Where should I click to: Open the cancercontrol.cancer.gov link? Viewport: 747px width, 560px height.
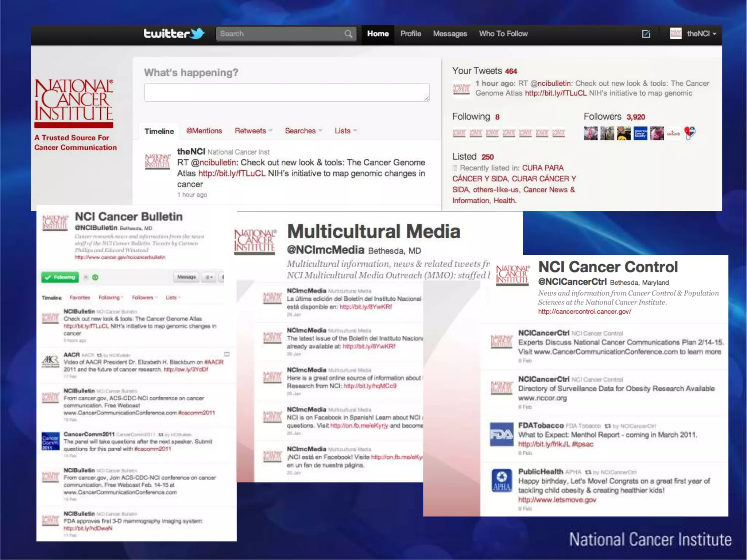(x=584, y=312)
